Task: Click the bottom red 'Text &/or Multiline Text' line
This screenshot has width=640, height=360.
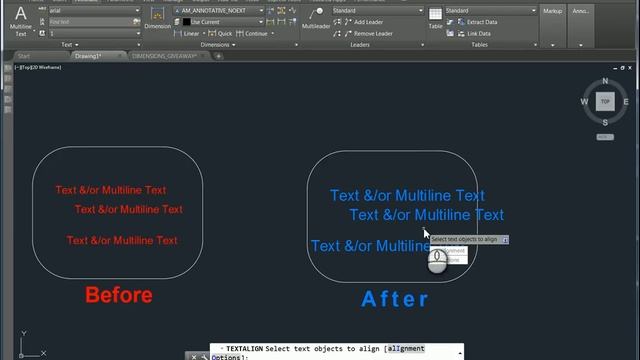Action: click(122, 240)
